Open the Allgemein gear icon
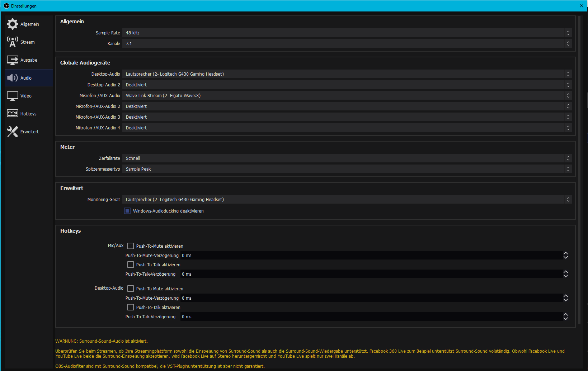The image size is (588, 371). (13, 24)
